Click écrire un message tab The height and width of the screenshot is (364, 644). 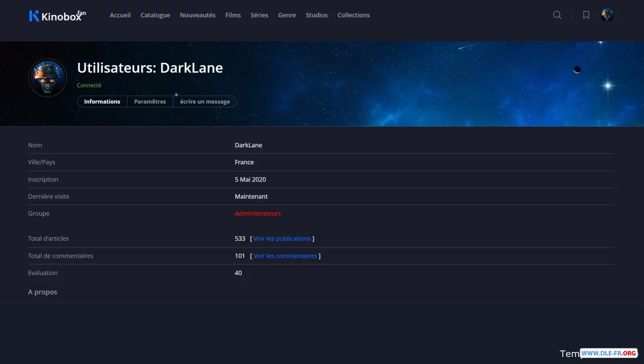point(205,102)
